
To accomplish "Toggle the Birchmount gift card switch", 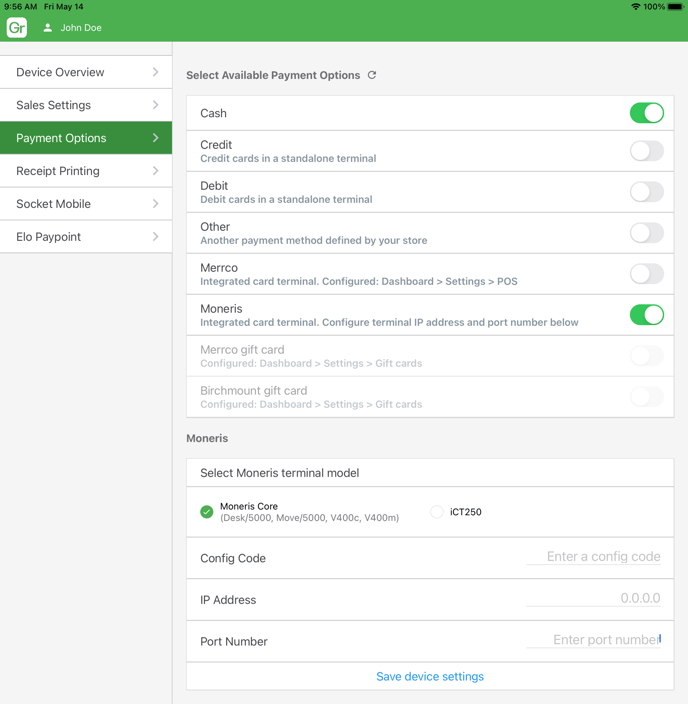I will [x=647, y=396].
